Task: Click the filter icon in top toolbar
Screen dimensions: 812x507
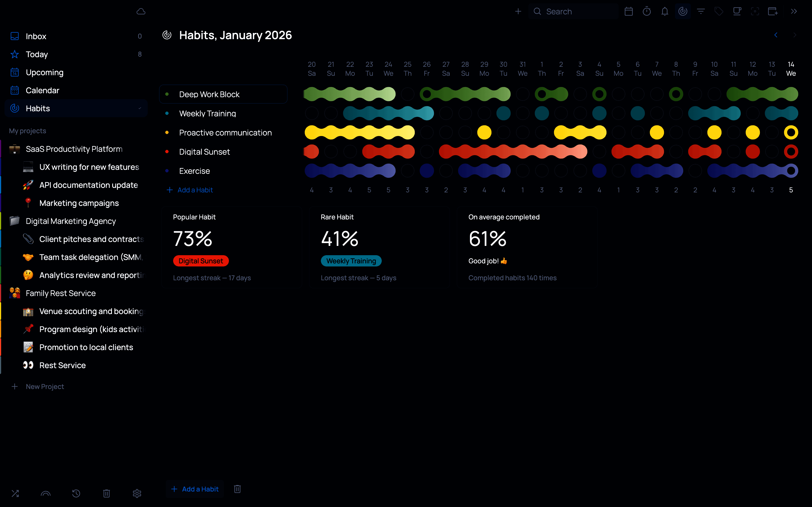Action: pyautogui.click(x=701, y=11)
